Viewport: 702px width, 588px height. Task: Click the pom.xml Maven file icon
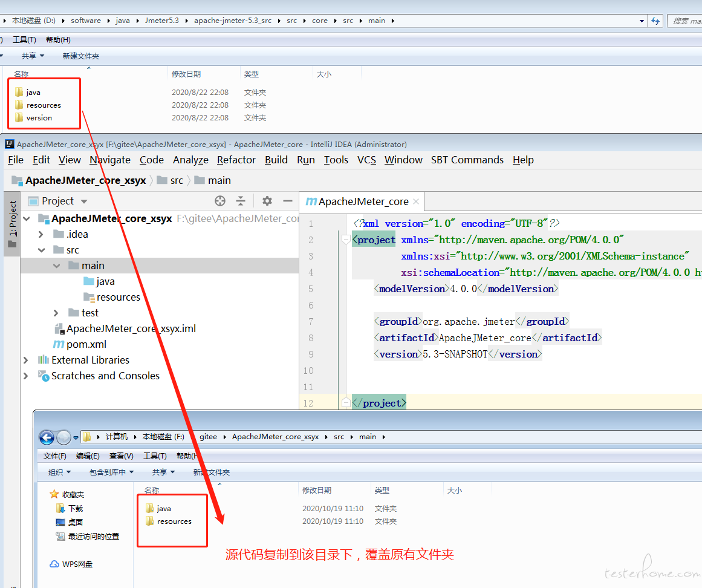coord(59,344)
